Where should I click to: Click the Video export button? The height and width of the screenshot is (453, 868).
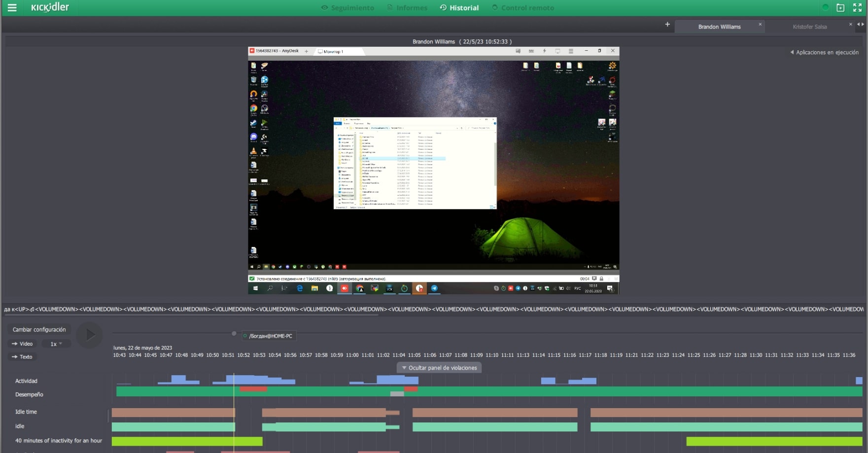(22, 344)
